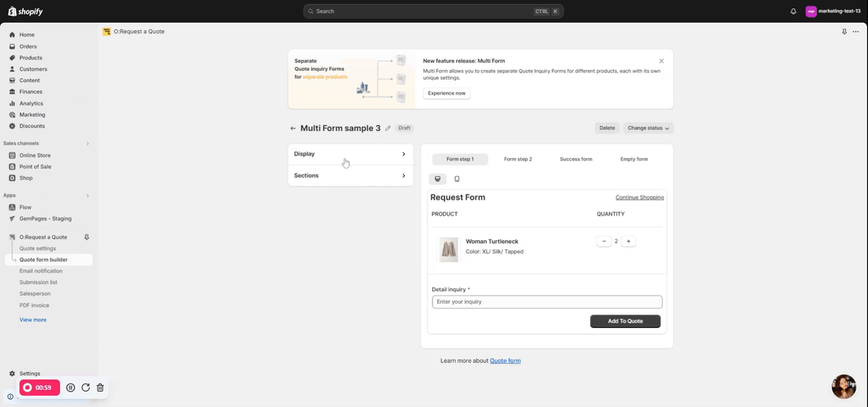
Task: Expand the Display settings section
Action: click(350, 154)
